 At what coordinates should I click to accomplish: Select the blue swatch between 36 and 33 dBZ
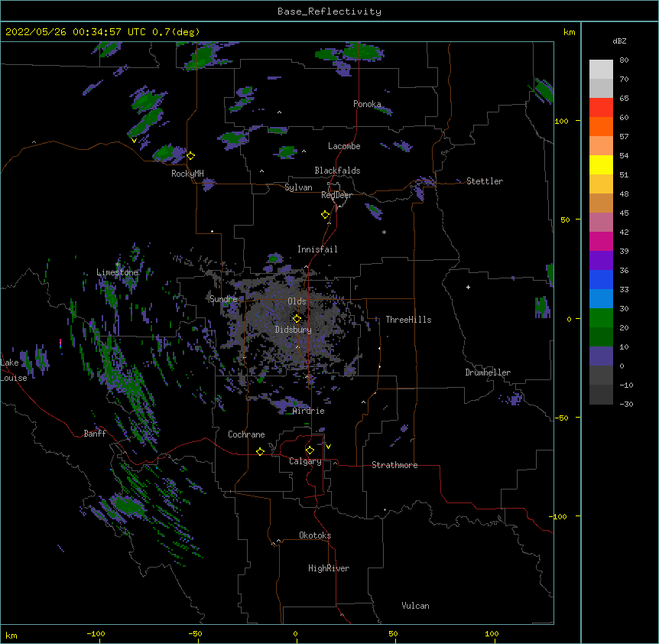click(601, 279)
